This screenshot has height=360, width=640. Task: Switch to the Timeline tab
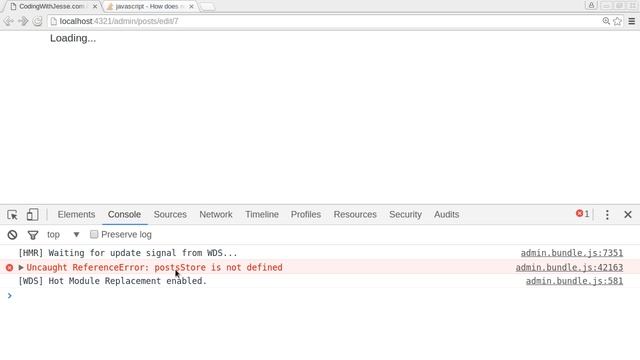[x=262, y=214]
